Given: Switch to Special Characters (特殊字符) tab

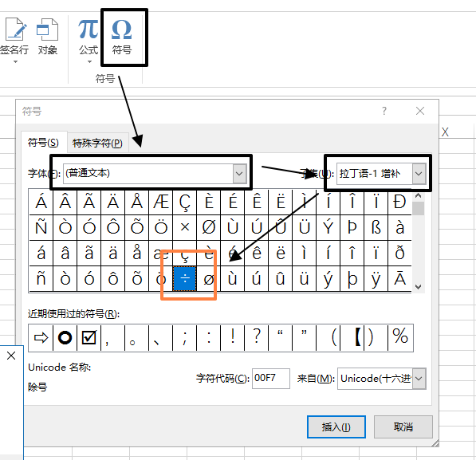Looking at the screenshot, I should (x=97, y=143).
